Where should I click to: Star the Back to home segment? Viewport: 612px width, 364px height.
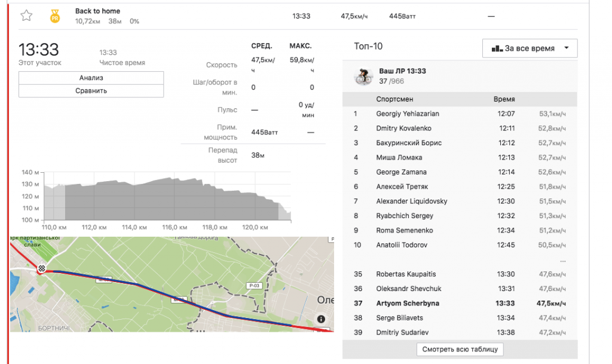click(26, 16)
